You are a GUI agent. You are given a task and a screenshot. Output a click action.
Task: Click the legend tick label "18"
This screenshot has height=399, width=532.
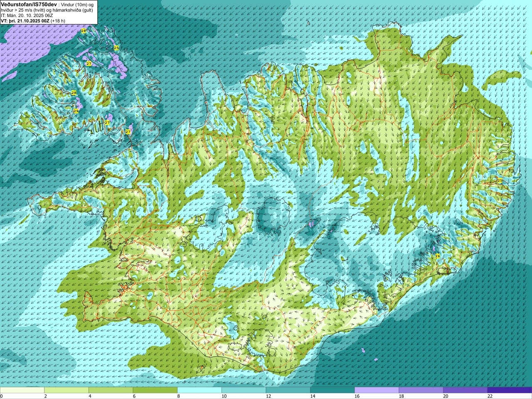(401, 396)
